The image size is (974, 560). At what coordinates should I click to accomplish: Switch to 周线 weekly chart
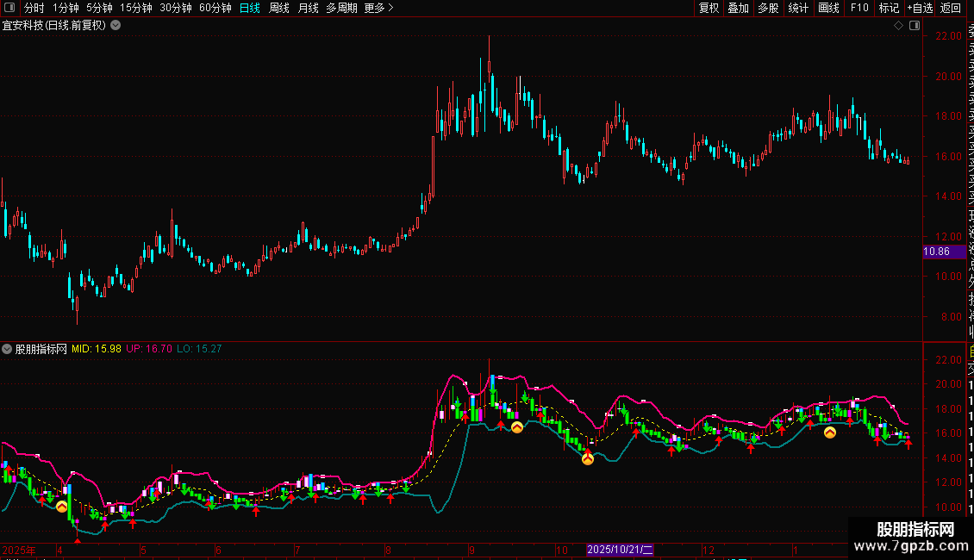279,8
